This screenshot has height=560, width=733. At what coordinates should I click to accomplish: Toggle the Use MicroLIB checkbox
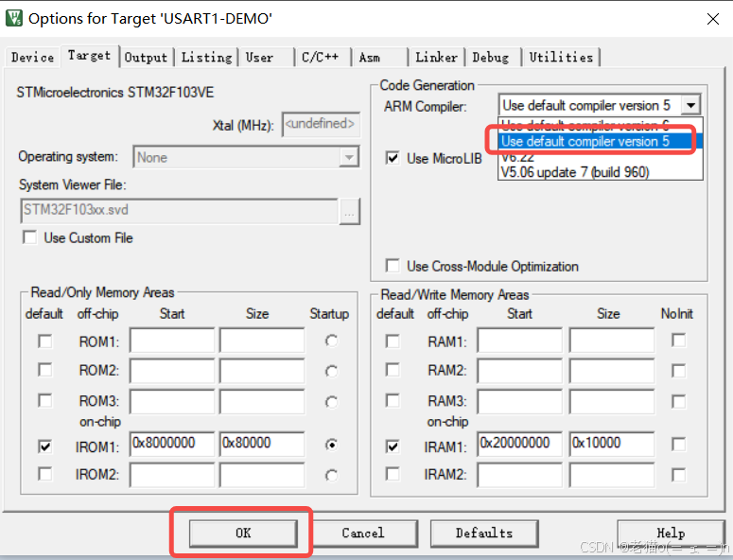point(393,158)
